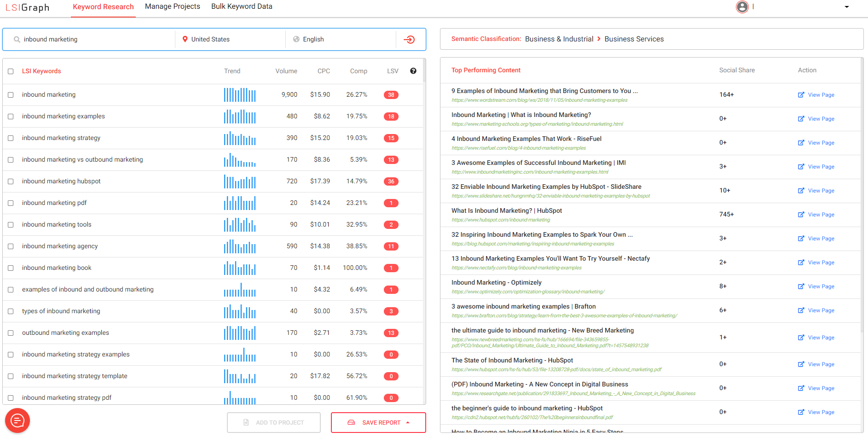Click the 100.00% competition value

point(355,268)
